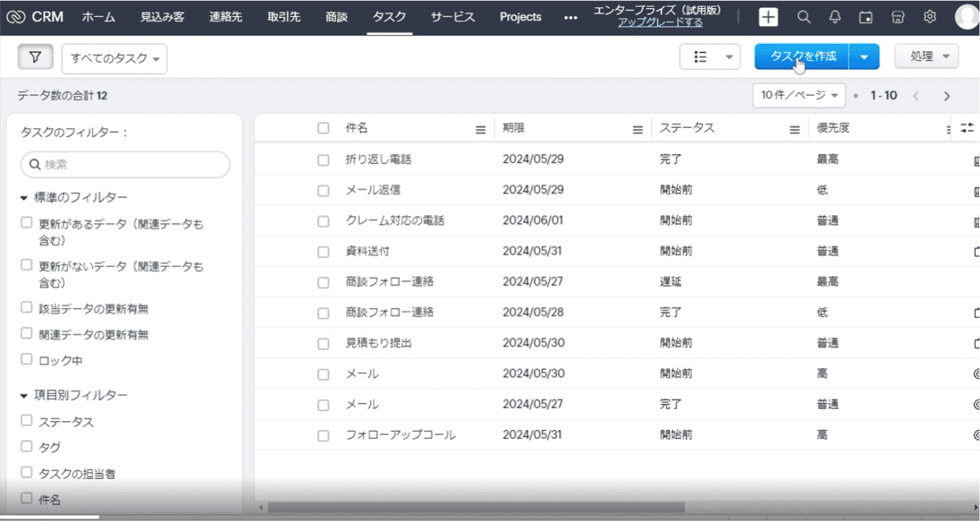
Task: Open the 連絡先 tab
Action: tap(225, 17)
